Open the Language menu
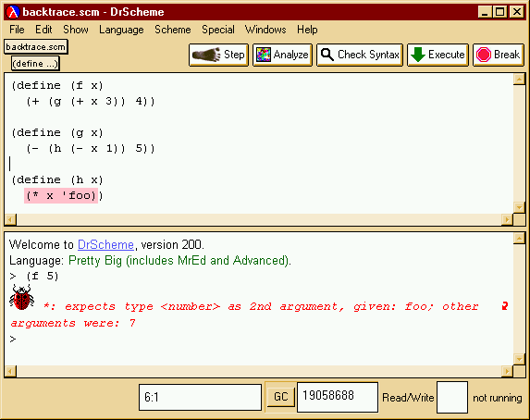 coord(121,30)
